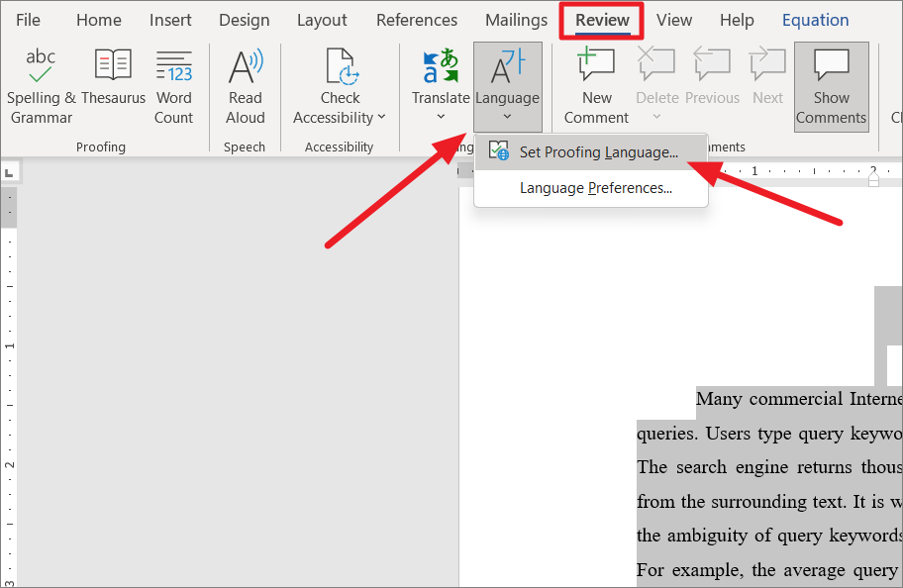Click the Set Proofing Language globe icon
903x588 pixels.
[499, 150]
